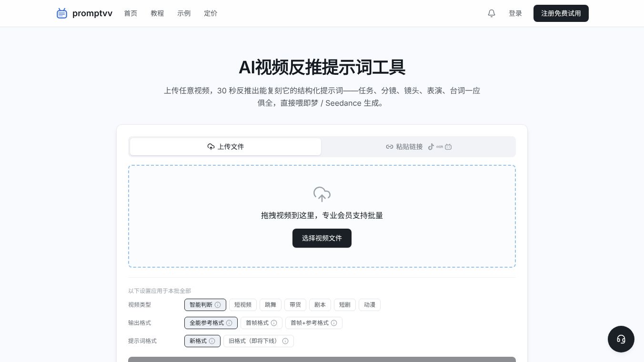Open 定价 pricing page
644x362 pixels.
211,13
